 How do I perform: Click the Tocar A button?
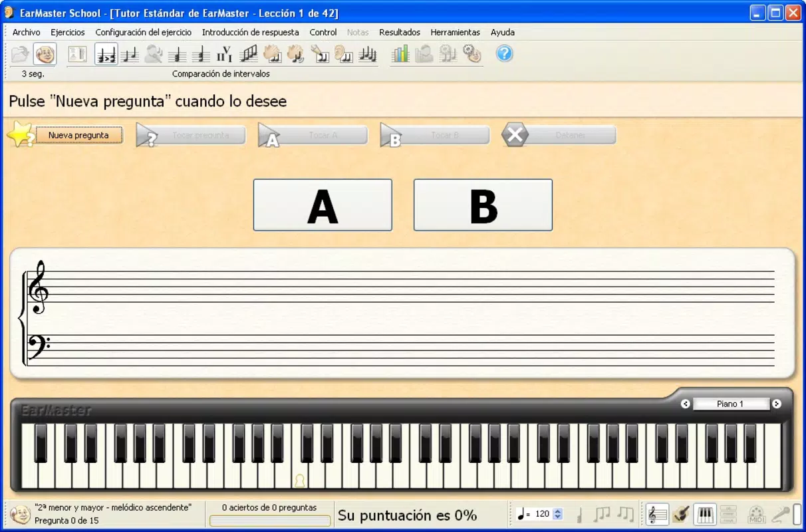313,135
